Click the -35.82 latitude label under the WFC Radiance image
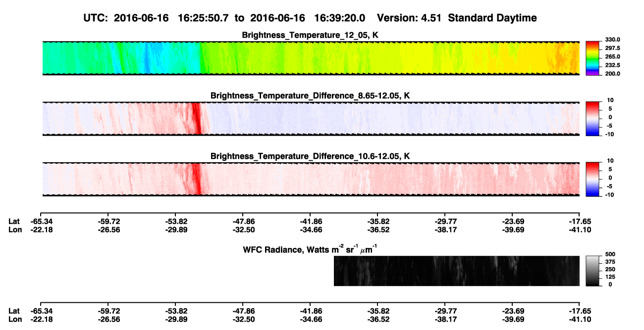This screenshot has height=330, width=644. click(377, 311)
